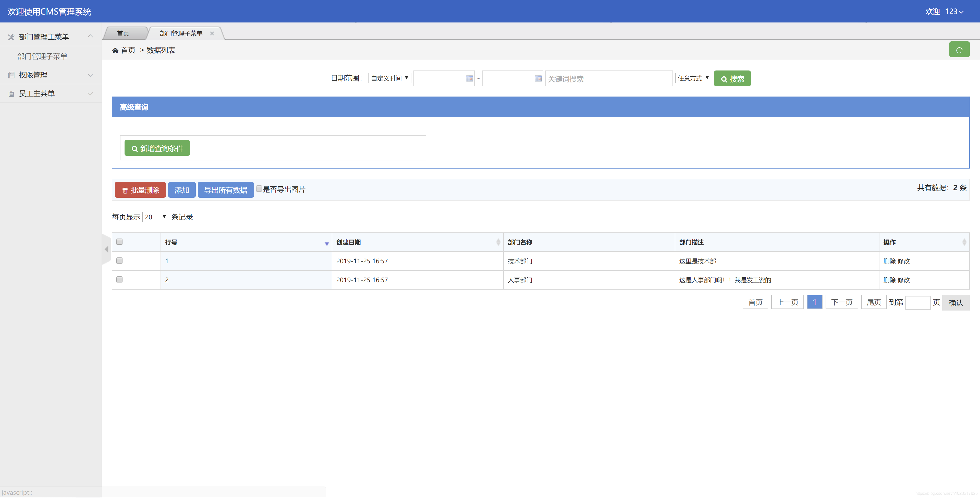980x498 pixels.
Task: Sort the table by 行号 column arrow
Action: 326,244
